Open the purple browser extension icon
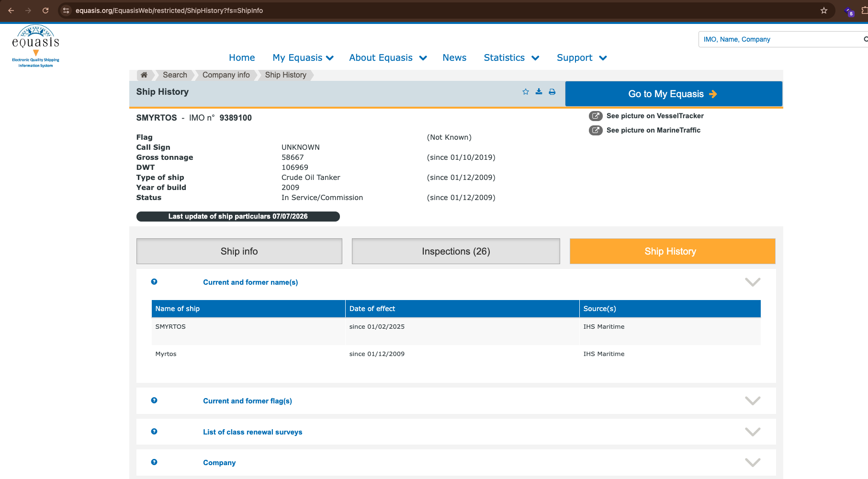The image size is (868, 479). click(x=849, y=12)
